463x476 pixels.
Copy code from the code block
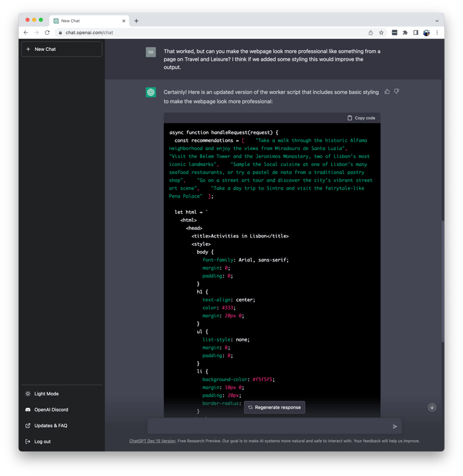point(361,118)
